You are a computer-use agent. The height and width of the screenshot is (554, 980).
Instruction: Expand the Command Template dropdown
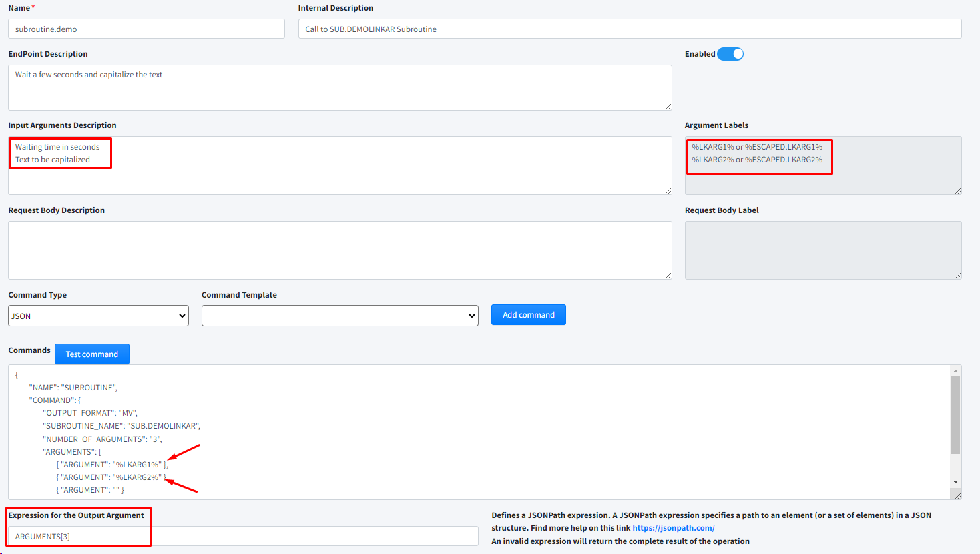coord(340,316)
